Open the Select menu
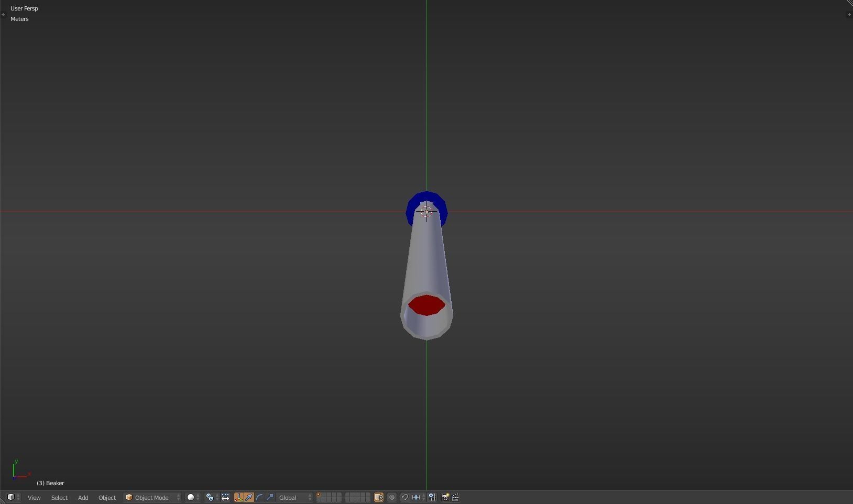This screenshot has width=853, height=504. [x=59, y=498]
